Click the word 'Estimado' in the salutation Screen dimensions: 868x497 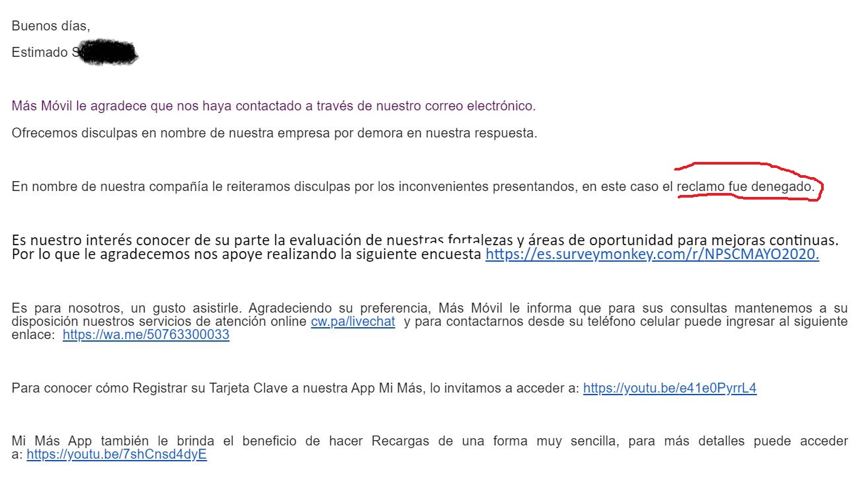[37, 53]
